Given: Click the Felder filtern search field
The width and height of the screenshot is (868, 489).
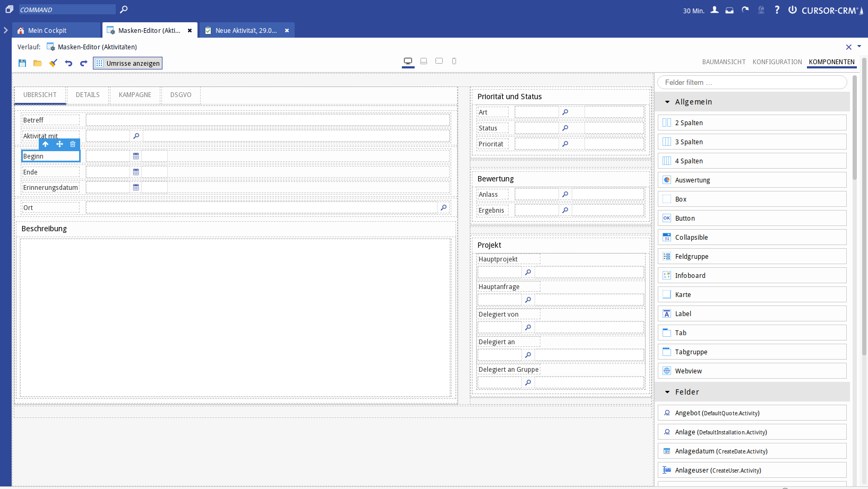Looking at the screenshot, I should 751,82.
